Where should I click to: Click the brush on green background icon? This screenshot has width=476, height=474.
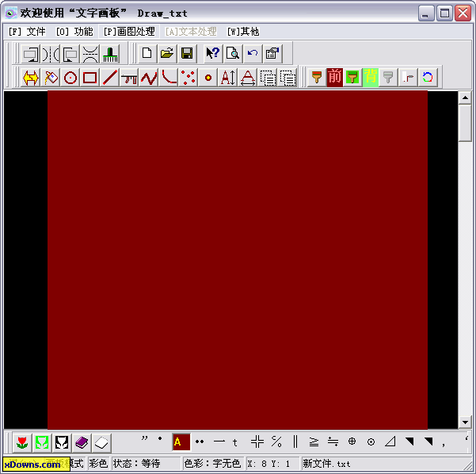(352, 77)
